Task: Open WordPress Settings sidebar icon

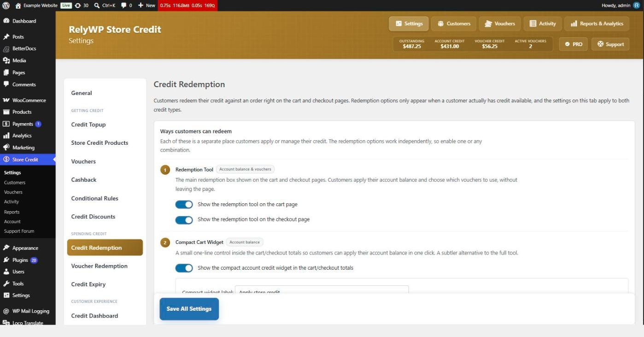Action: (6, 296)
